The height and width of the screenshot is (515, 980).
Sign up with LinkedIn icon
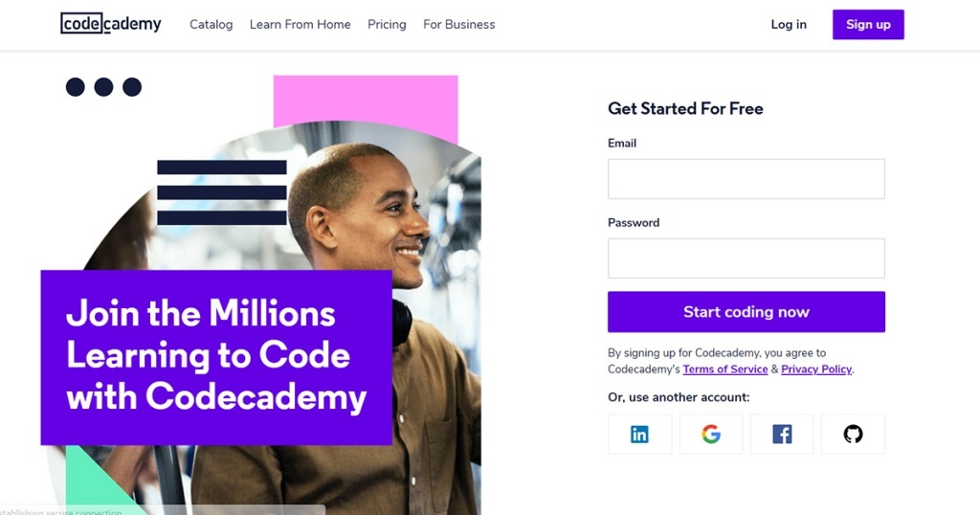pos(639,434)
